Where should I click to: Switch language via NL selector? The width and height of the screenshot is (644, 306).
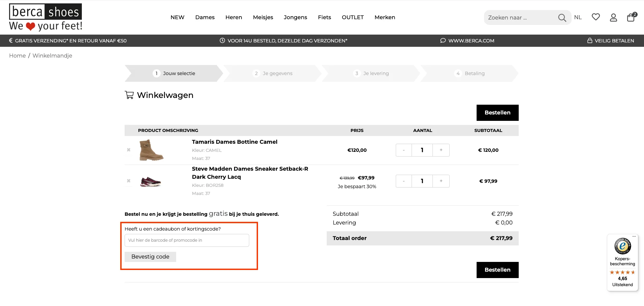coord(578,18)
